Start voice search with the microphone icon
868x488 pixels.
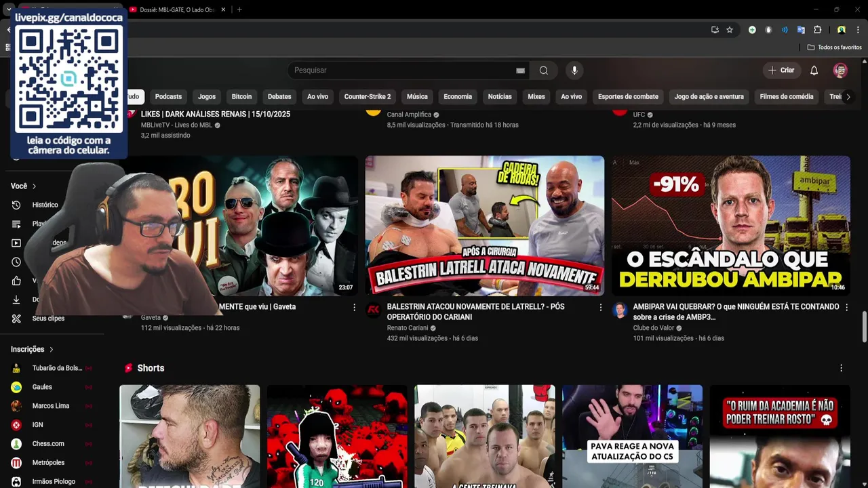[574, 70]
